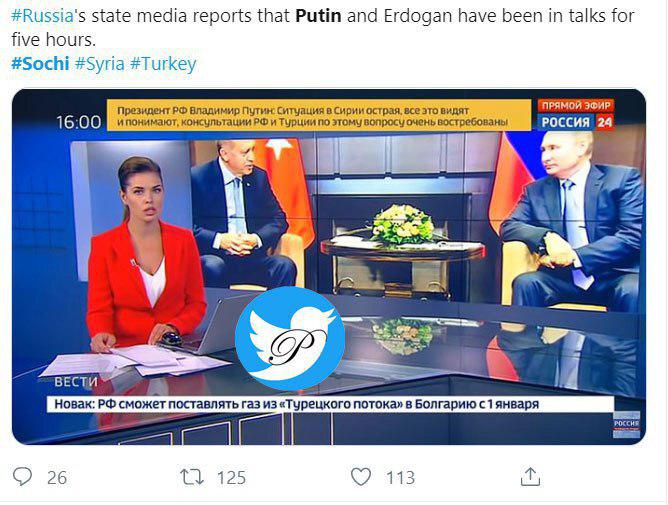This screenshot has width=668, height=505.
Task: Open the #Russia hashtag link
Action: pyautogui.click(x=42, y=16)
